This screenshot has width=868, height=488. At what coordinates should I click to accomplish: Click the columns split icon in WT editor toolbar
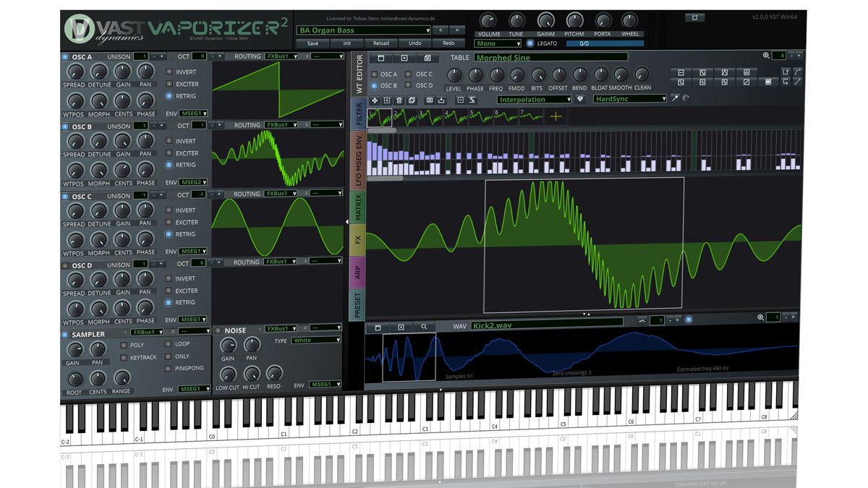coord(430,100)
